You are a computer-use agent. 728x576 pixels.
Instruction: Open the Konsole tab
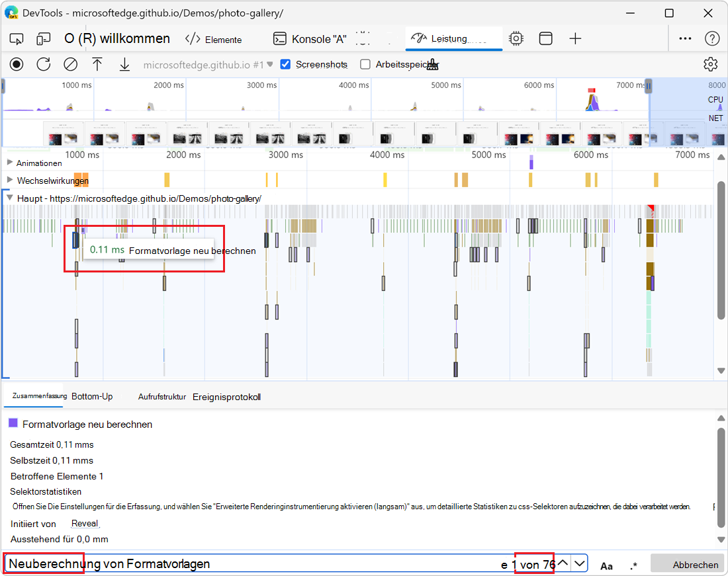tap(310, 40)
